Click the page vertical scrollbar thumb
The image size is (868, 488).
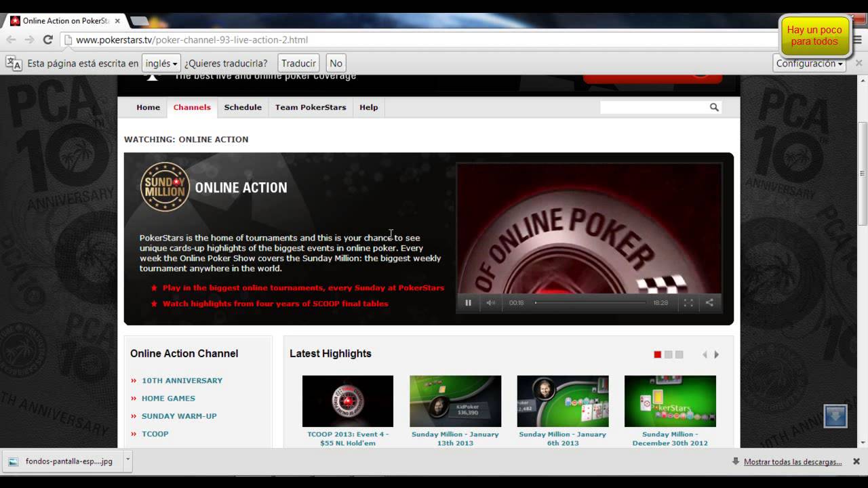[862, 174]
